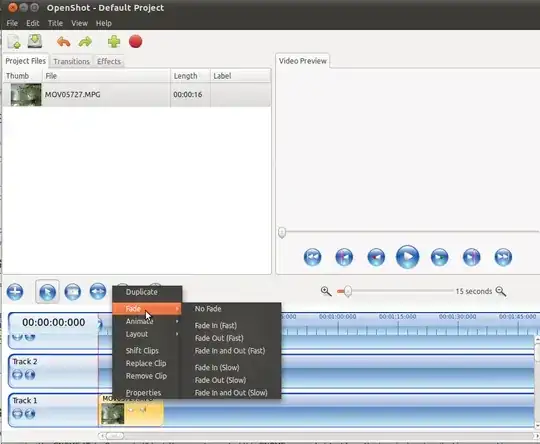Click the timeline zoom slider handle

348,291
